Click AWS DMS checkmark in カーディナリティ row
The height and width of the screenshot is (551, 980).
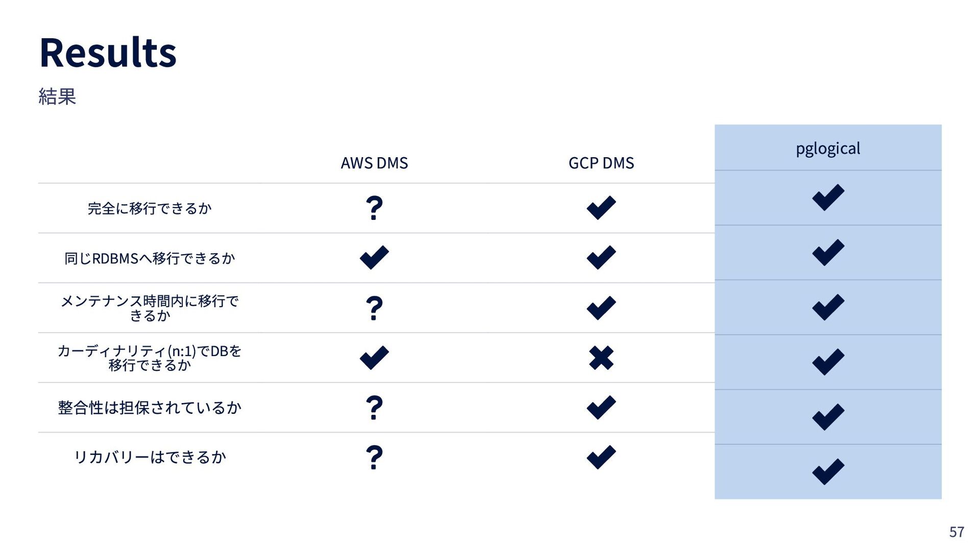click(x=374, y=358)
